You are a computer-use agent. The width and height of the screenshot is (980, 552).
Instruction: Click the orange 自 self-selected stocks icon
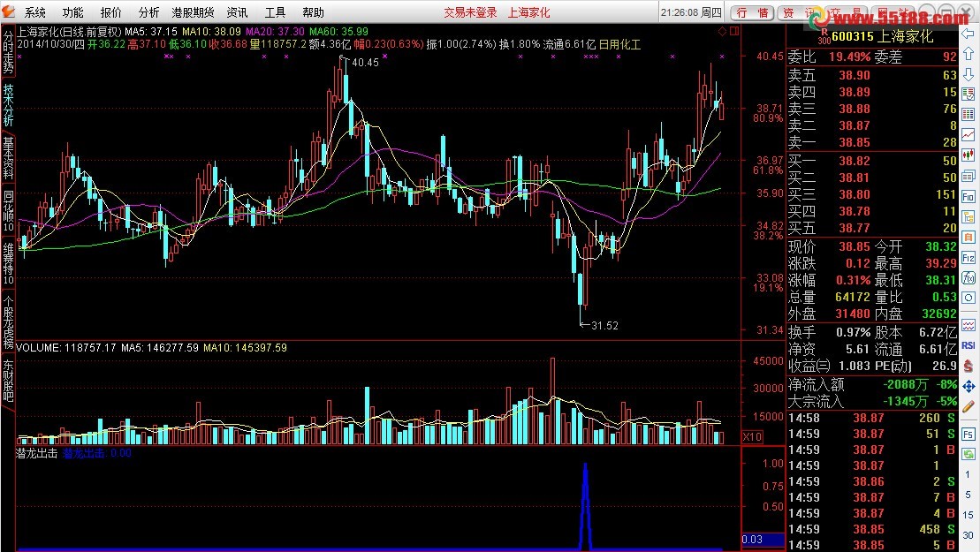point(969,238)
